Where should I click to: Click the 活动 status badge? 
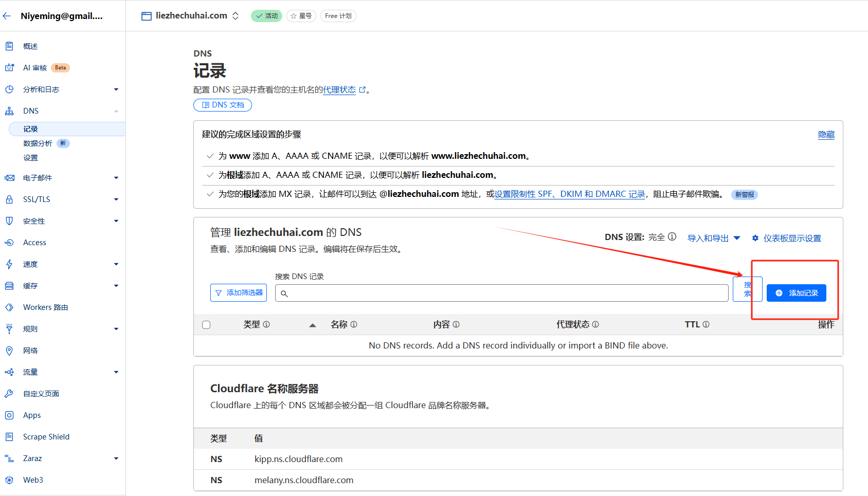point(266,16)
